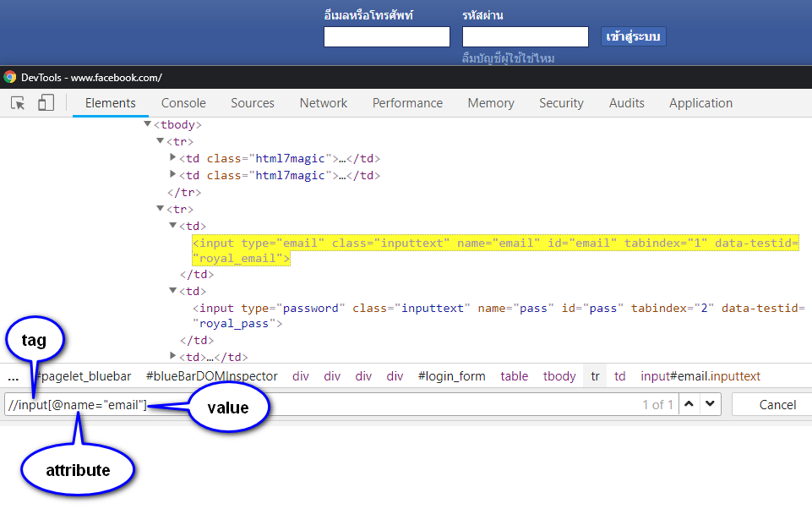Image resolution: width=812 pixels, height=509 pixels.
Task: Show hidden breadcrumbs via the ellipsis
Action: click(14, 377)
